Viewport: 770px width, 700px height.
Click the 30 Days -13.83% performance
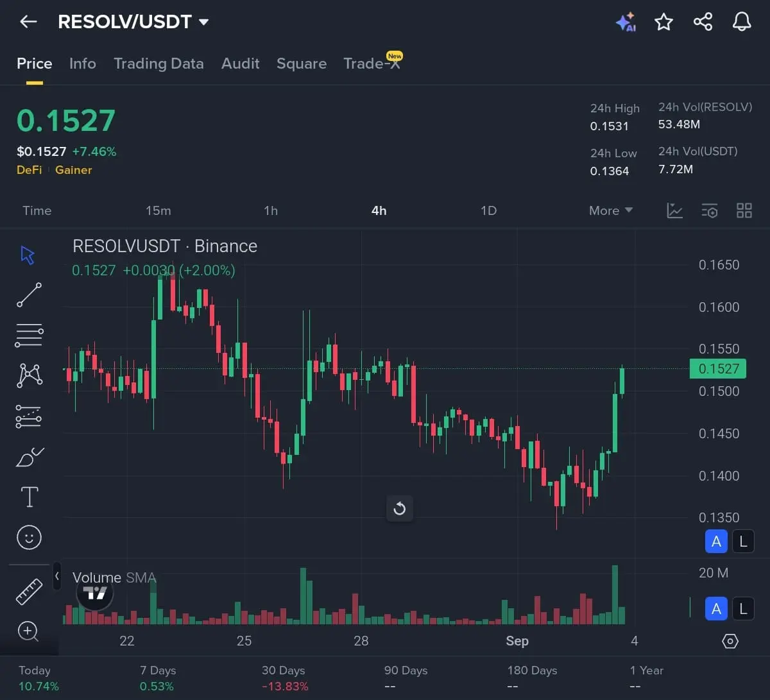(x=285, y=678)
